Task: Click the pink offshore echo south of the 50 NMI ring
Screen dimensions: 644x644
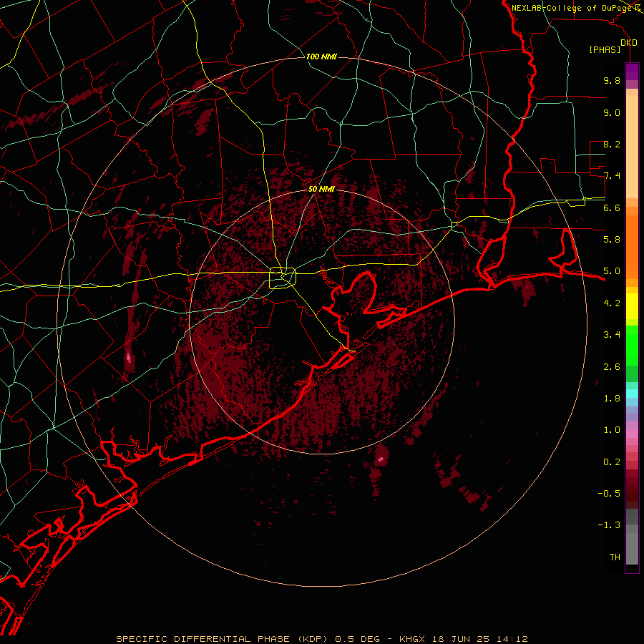Action: tap(381, 459)
